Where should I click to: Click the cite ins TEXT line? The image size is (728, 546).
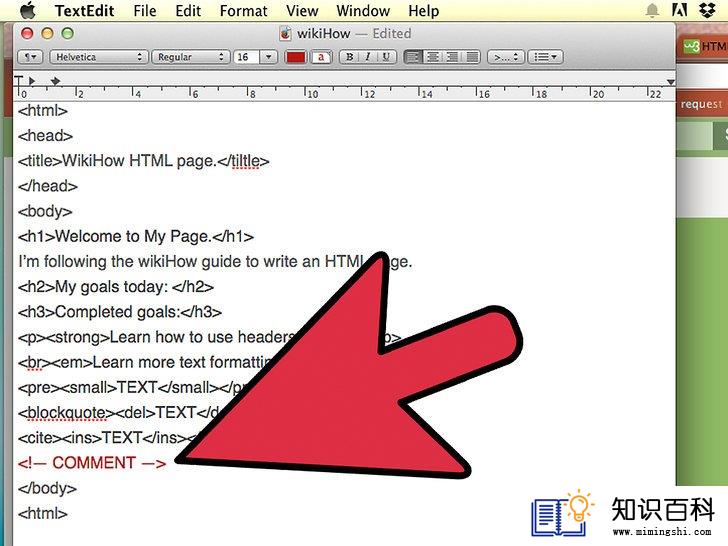point(108,437)
